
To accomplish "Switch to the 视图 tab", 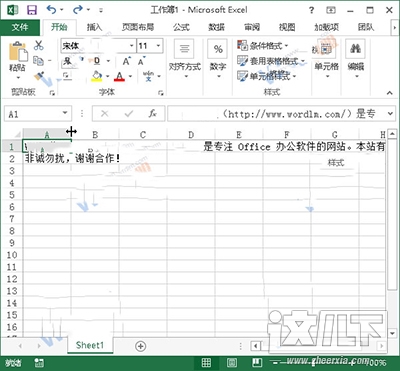I will click(287, 27).
